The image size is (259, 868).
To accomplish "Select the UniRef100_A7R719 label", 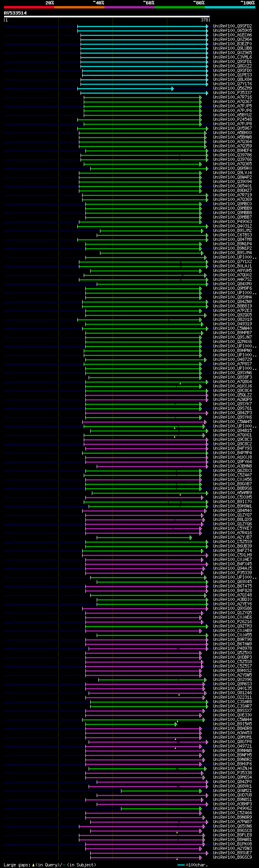I will tap(232, 195).
